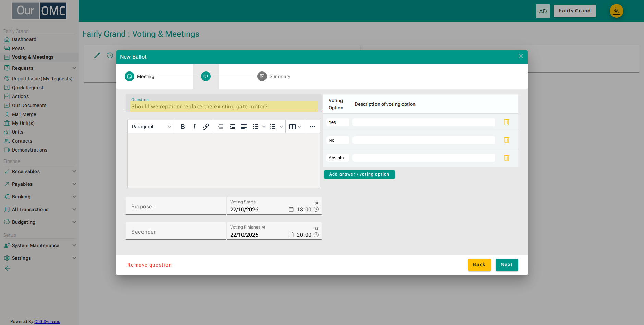The image size is (644, 325).
Task: Open numbered list style dropdown arrow
Action: (x=281, y=127)
